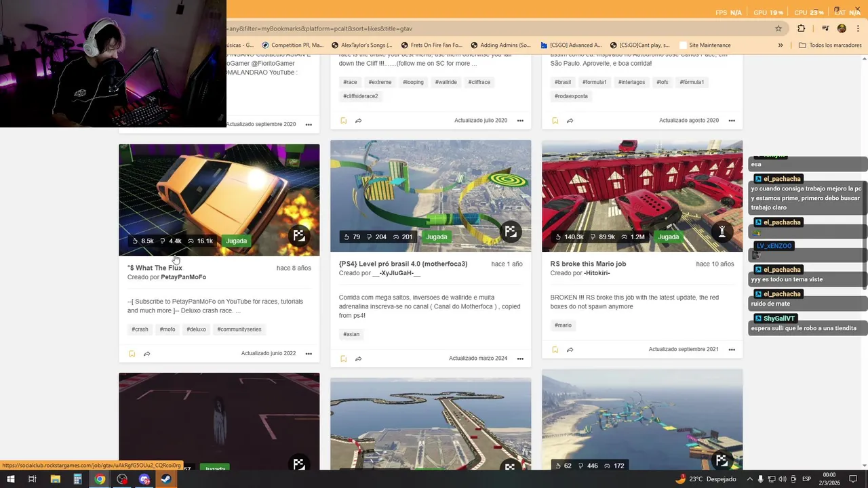Open Competition PR bookmark
This screenshot has height=488, width=868.
[x=293, y=45]
